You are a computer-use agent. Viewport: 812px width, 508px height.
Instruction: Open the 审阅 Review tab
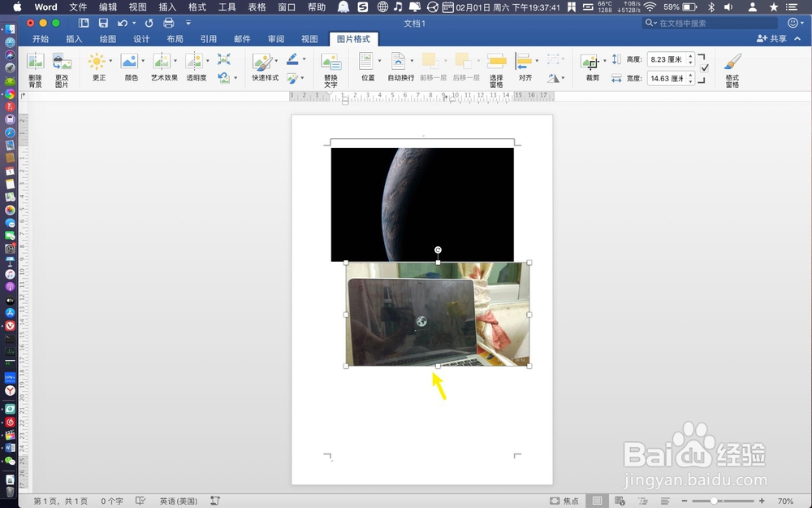(x=276, y=39)
